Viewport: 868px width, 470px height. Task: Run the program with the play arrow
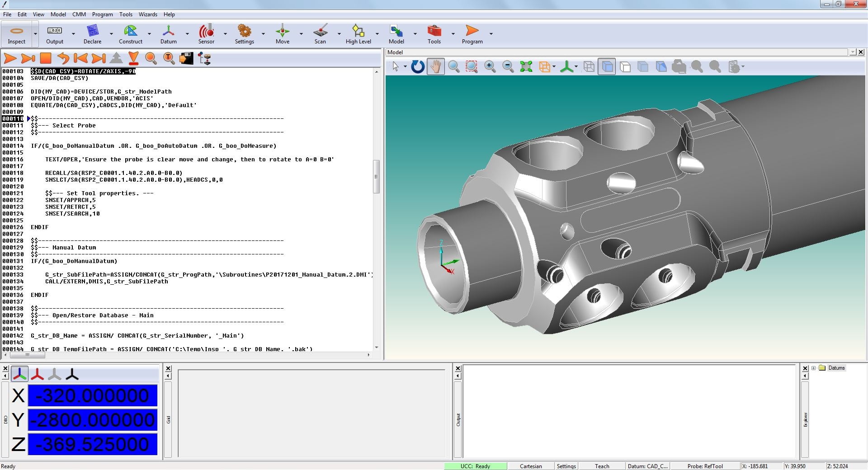click(x=9, y=58)
